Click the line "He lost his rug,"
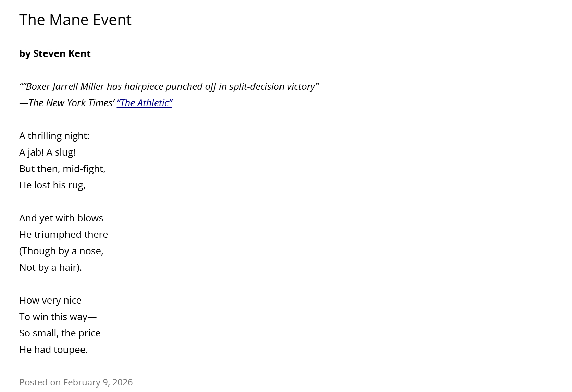 click(x=52, y=185)
